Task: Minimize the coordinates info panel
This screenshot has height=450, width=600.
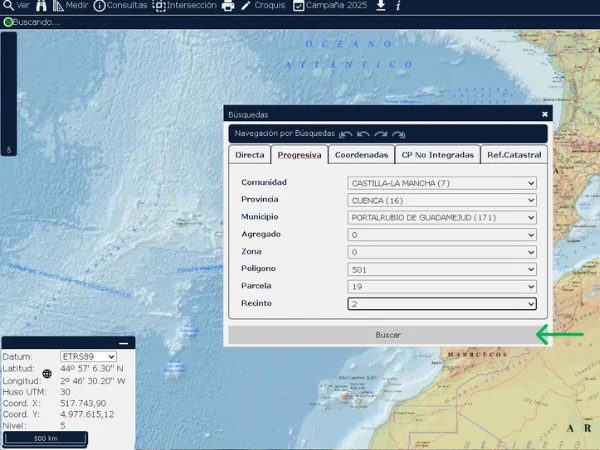Action: tap(123, 343)
